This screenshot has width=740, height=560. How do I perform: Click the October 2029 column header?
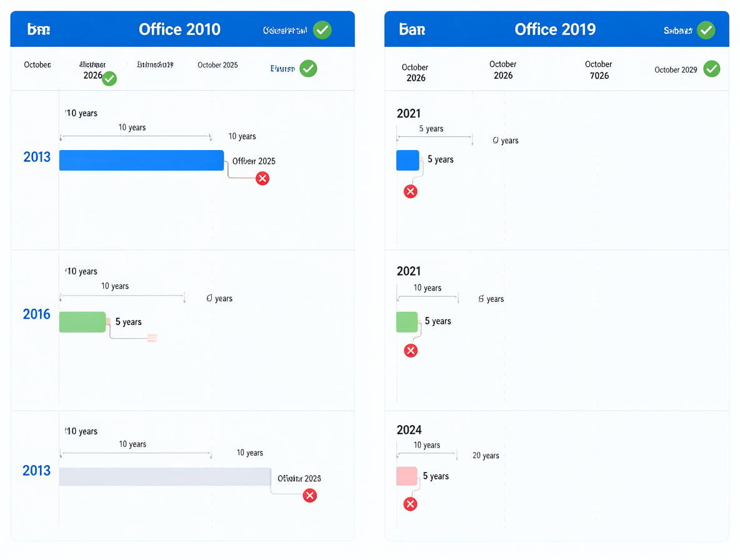(676, 70)
